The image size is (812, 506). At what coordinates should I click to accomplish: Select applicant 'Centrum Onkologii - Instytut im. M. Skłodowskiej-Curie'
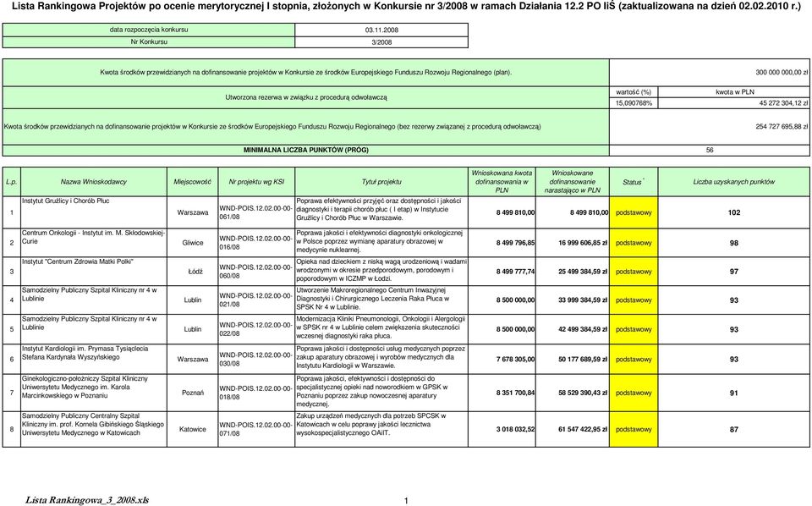(94, 237)
